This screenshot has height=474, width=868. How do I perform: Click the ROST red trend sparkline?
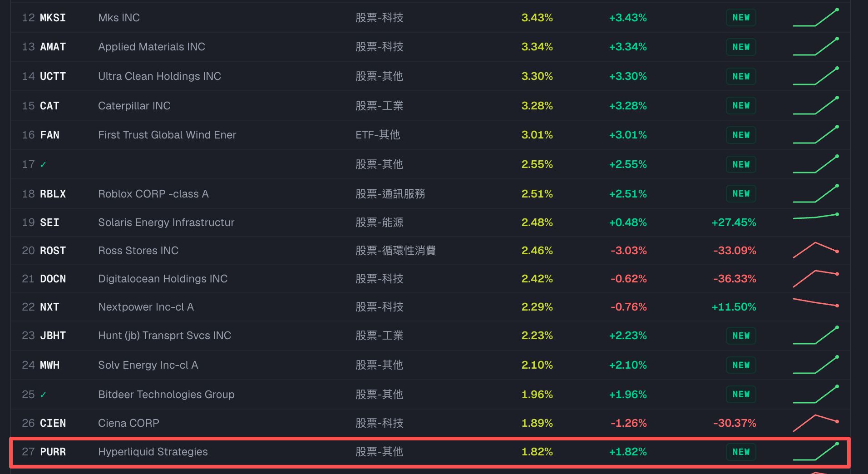click(x=815, y=250)
